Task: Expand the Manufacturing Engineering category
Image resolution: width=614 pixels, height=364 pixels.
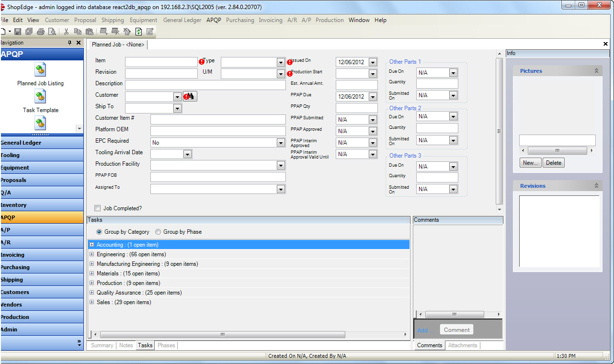Action: (92, 264)
